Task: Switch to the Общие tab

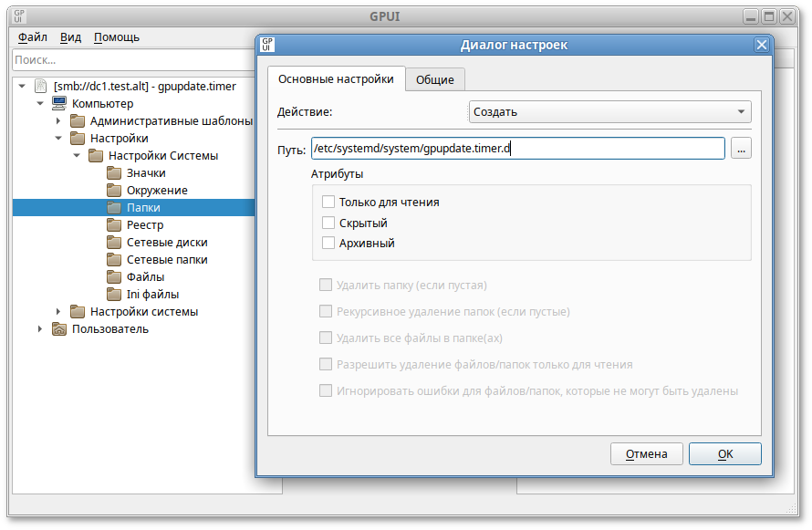Action: point(435,79)
